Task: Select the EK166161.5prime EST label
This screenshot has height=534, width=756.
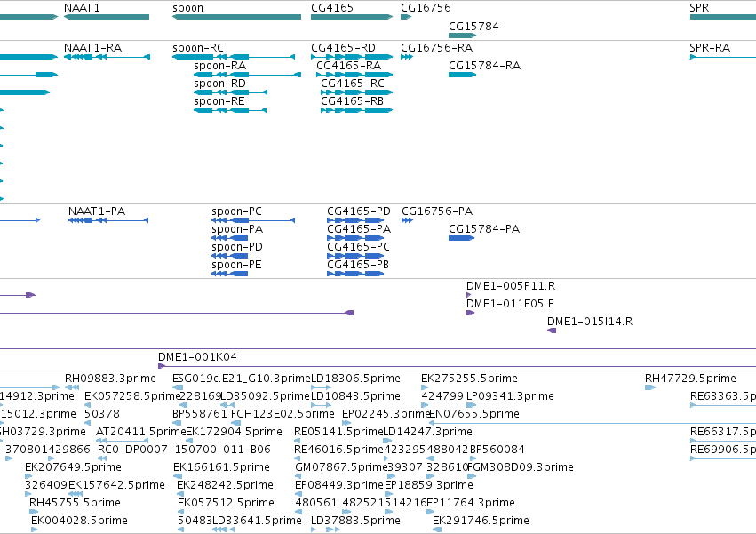Action: point(221,468)
